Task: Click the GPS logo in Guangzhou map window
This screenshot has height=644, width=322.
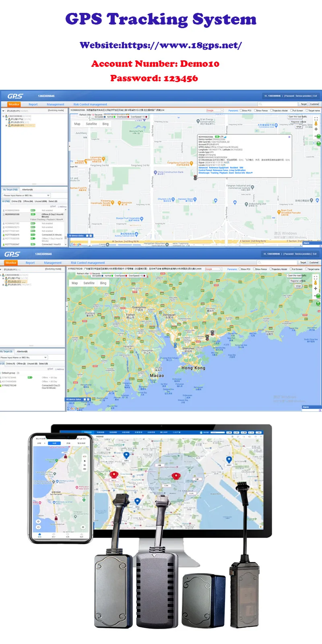Action: point(12,254)
